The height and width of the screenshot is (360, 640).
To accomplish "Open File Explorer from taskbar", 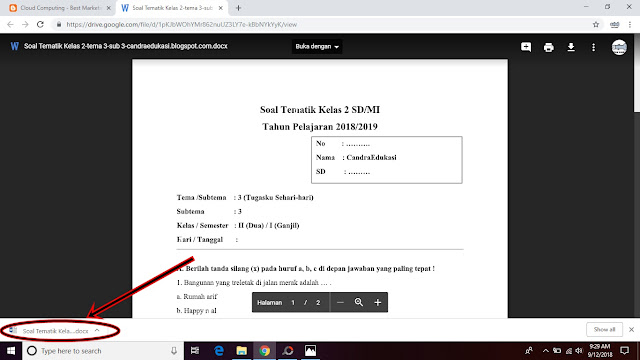I will click(x=242, y=351).
